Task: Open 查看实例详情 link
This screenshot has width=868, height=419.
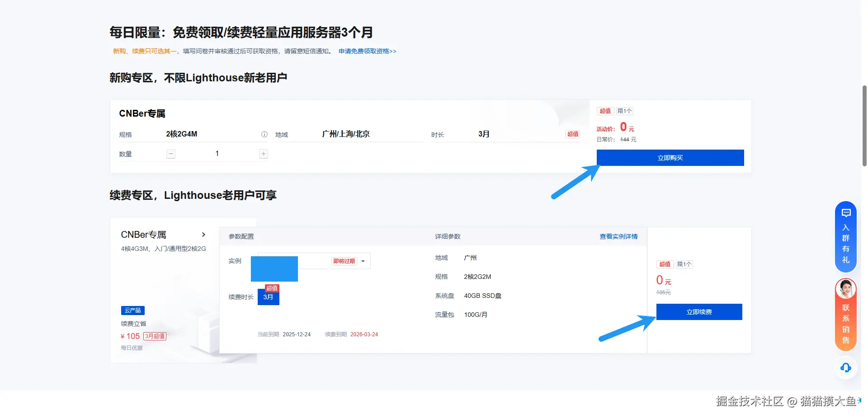Action: click(618, 236)
